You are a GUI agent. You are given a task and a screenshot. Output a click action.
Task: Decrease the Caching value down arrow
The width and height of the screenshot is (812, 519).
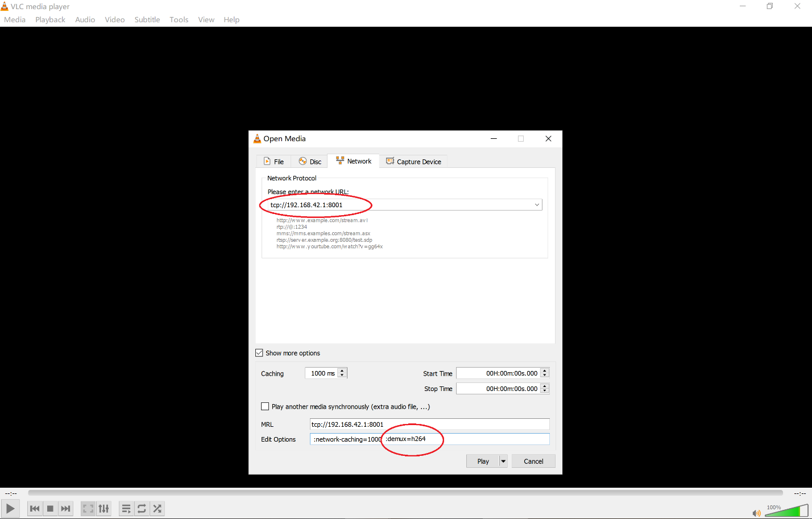click(342, 376)
